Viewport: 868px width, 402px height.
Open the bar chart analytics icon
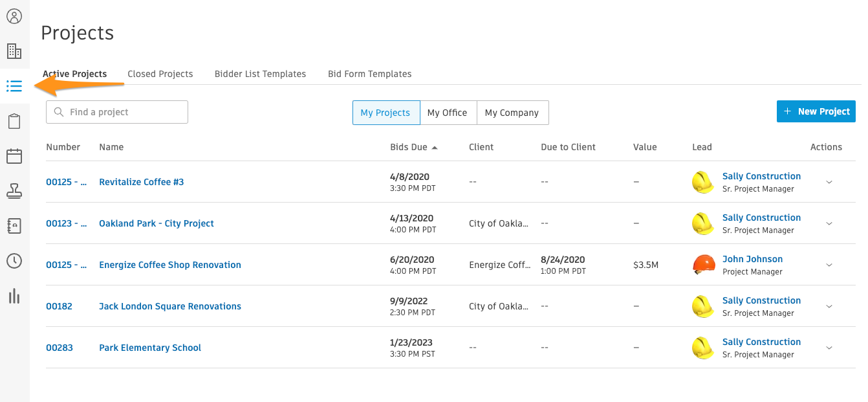14,296
